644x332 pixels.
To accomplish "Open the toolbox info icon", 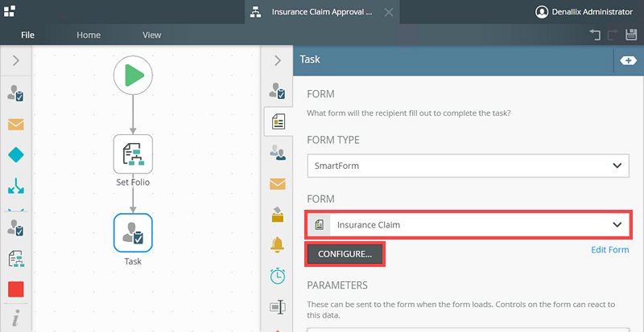I will coord(15,318).
